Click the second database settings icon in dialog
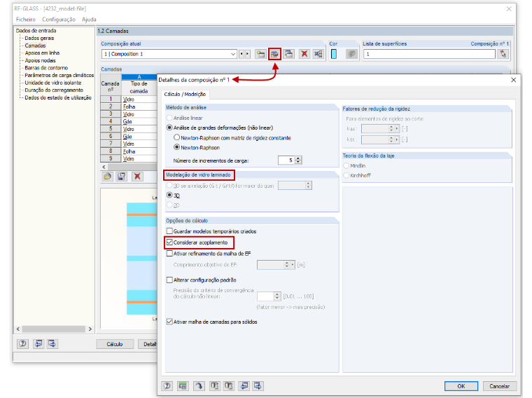The height and width of the screenshot is (398, 532). 229,386
